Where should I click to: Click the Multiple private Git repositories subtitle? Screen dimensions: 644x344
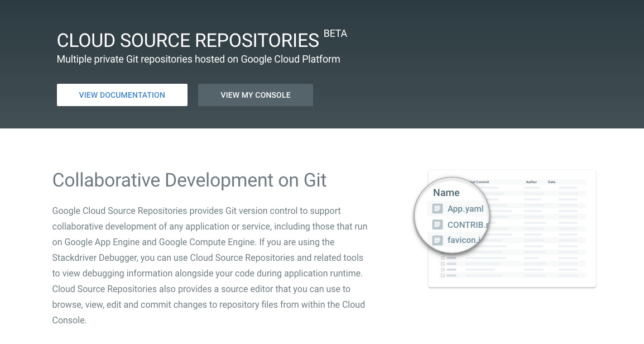(198, 59)
